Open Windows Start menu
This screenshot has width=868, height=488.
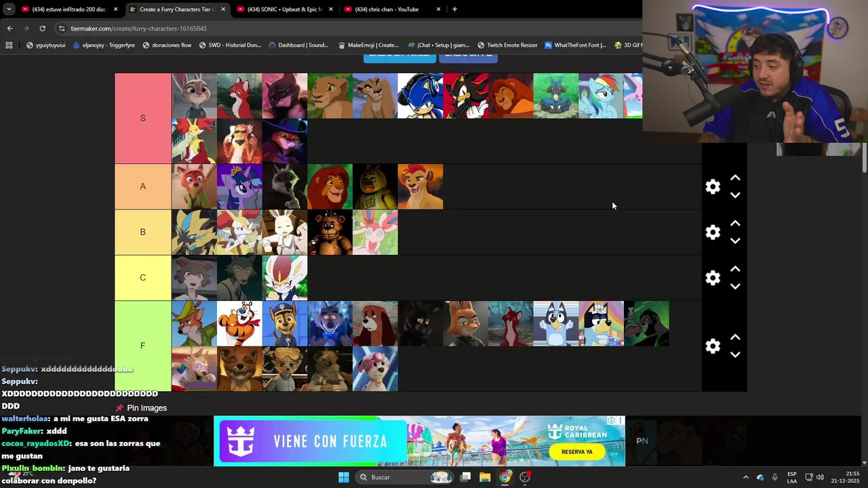344,477
